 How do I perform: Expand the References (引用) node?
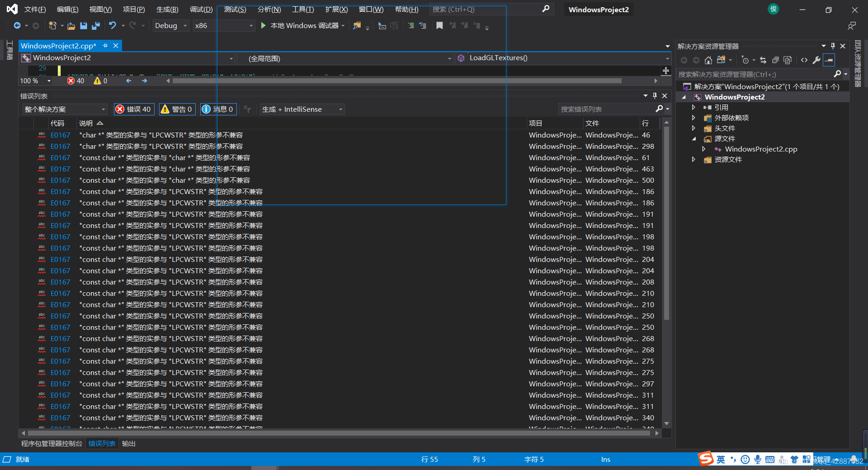pyautogui.click(x=693, y=108)
